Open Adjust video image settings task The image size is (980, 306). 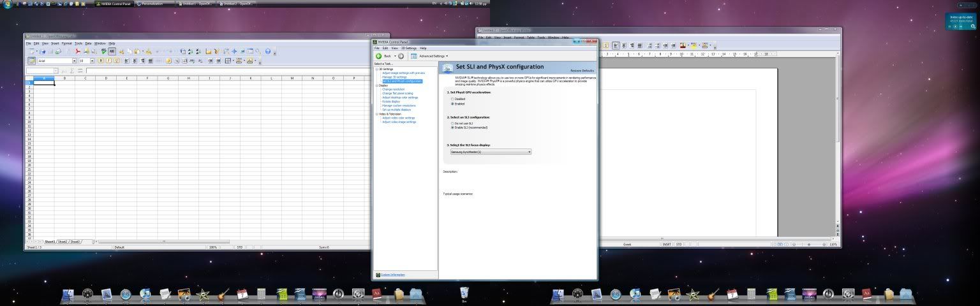[x=399, y=122]
